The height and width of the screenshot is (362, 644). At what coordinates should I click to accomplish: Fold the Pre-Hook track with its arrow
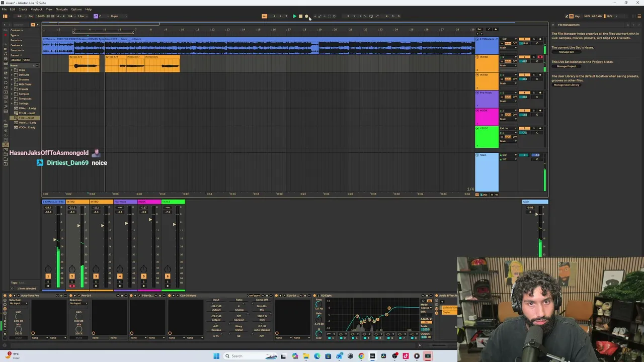[477, 93]
